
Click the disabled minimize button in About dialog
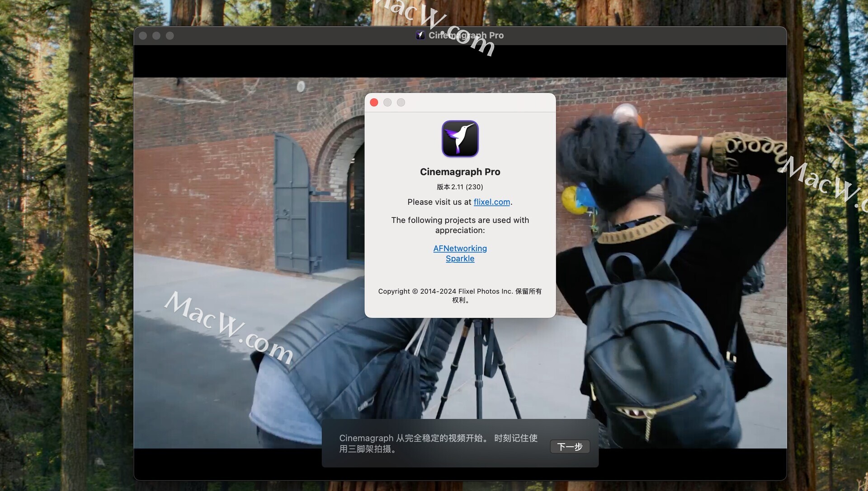tap(387, 103)
